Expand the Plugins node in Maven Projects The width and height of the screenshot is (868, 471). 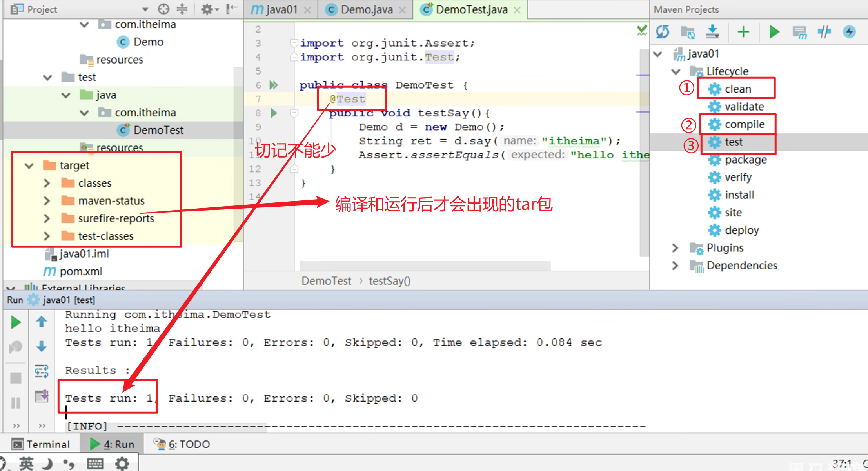pos(675,248)
